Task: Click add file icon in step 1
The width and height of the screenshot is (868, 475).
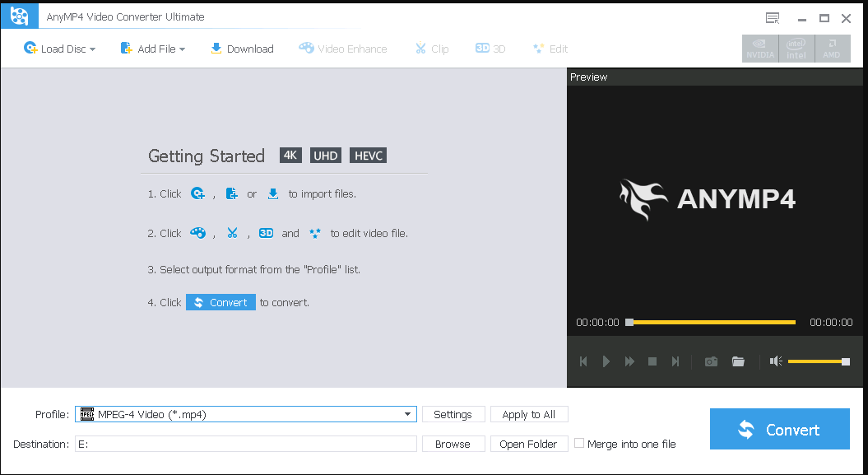Action: 232,193
